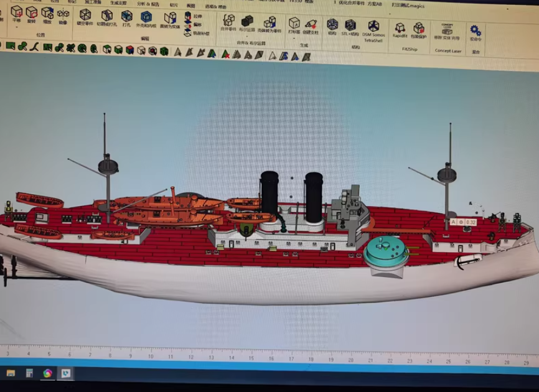The image size is (539, 392).
Task: Launch the RapidFit tool
Action: tap(400, 30)
